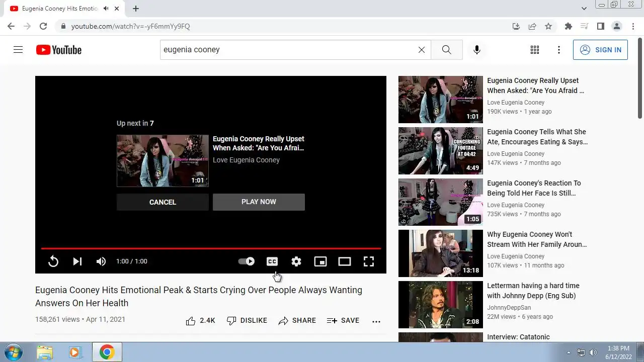Click the taskbar clock showing 1:38 PM
The height and width of the screenshot is (362, 644).
618,352
